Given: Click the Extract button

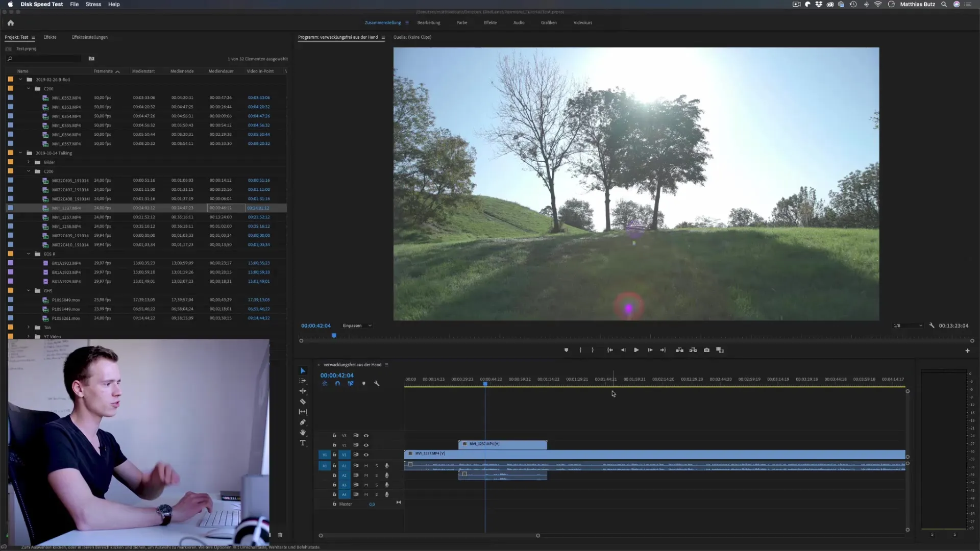Looking at the screenshot, I should [x=693, y=350].
